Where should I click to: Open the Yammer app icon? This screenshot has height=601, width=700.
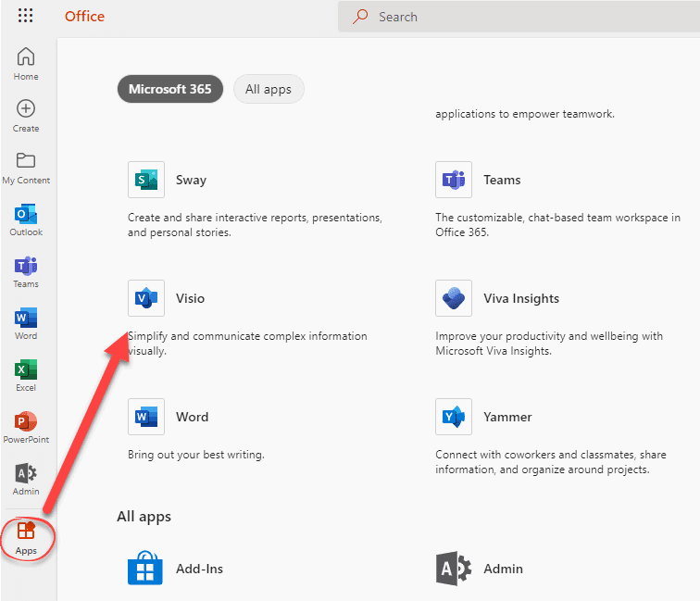(454, 417)
